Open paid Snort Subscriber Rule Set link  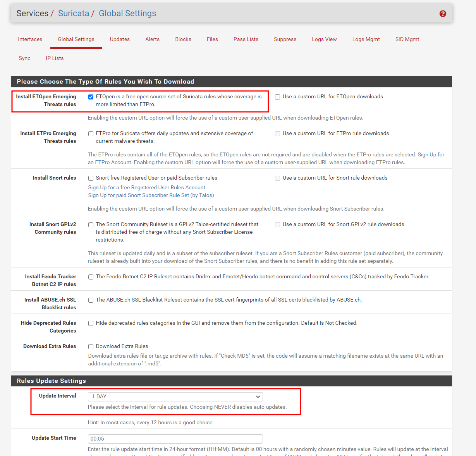(151, 195)
